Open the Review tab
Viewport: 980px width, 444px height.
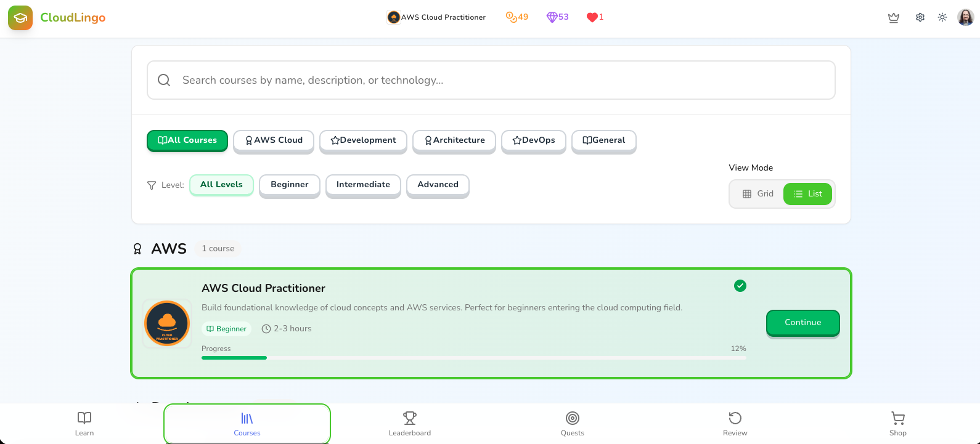[x=735, y=424]
